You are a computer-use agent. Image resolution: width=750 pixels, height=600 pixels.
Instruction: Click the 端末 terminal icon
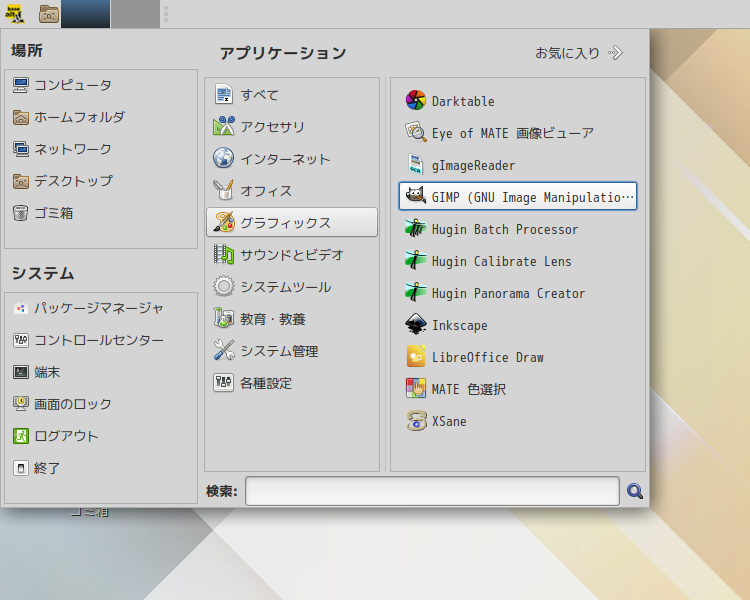pyautogui.click(x=21, y=372)
